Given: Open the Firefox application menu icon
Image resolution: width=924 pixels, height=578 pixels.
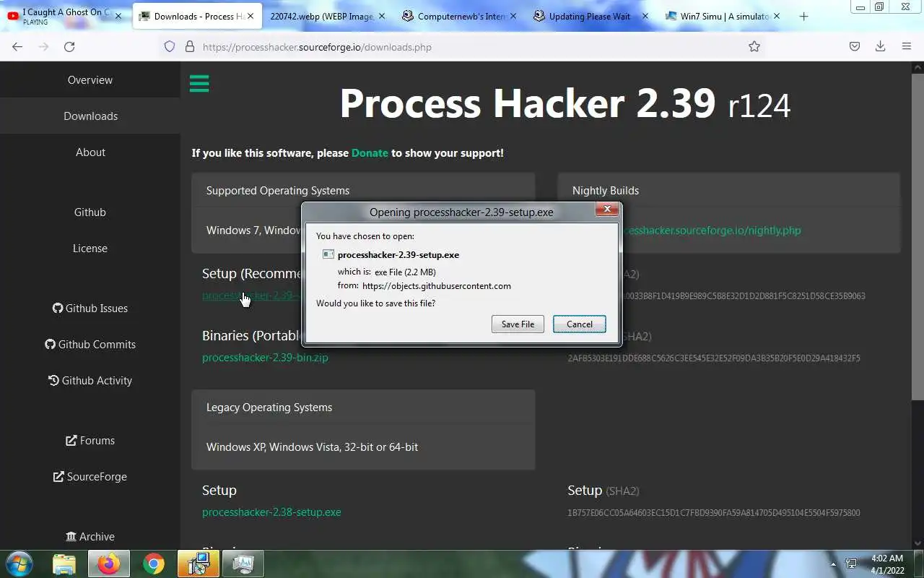Looking at the screenshot, I should coord(907,46).
